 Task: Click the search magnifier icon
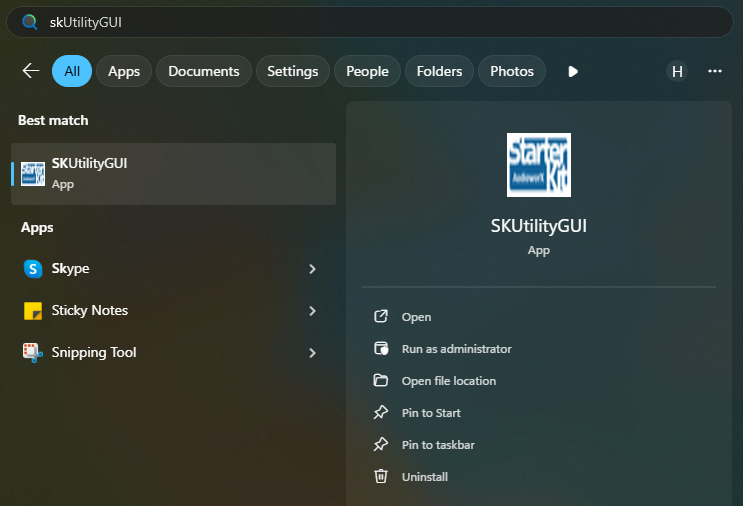[x=29, y=22]
